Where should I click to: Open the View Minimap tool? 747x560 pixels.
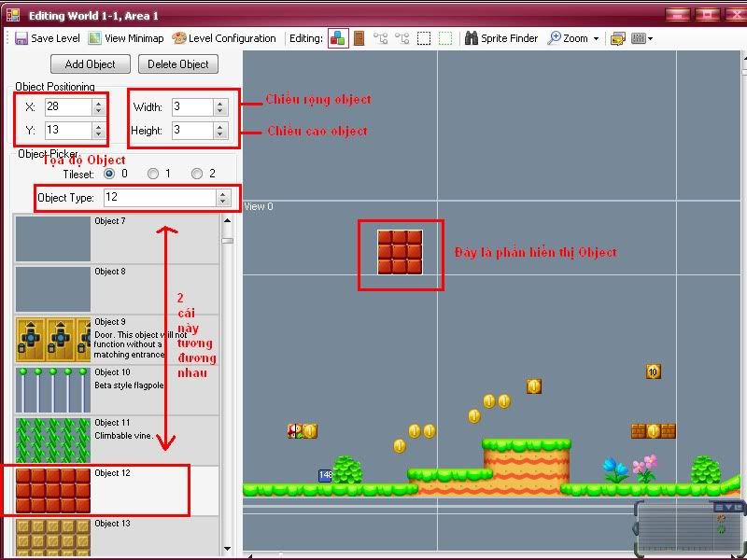click(x=126, y=38)
